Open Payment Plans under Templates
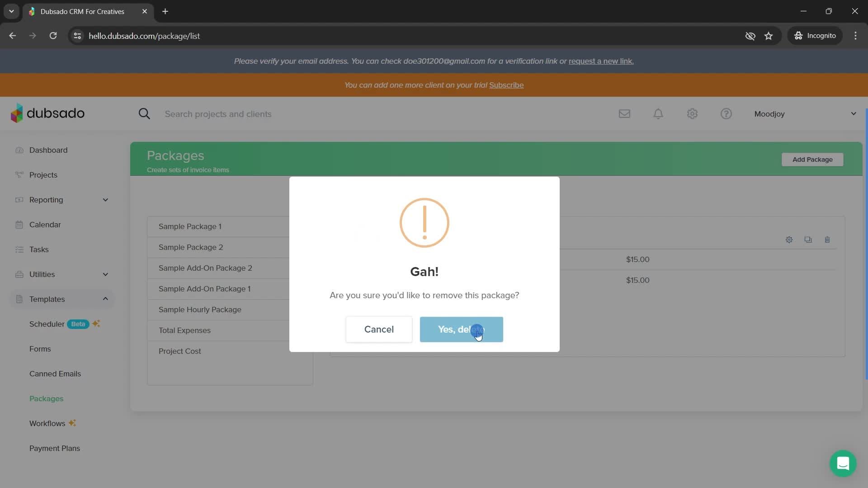 pyautogui.click(x=55, y=448)
